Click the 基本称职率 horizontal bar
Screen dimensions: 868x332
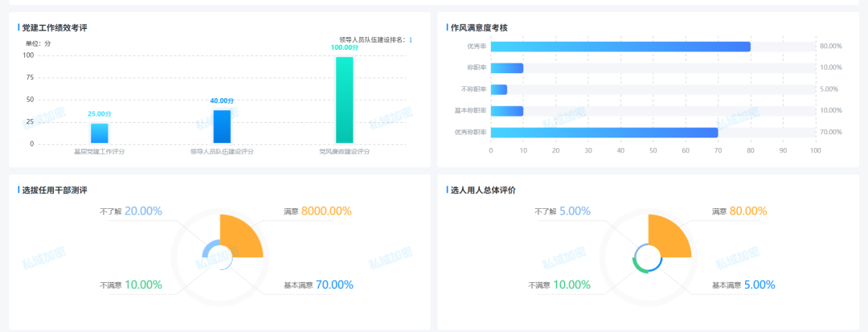point(506,111)
